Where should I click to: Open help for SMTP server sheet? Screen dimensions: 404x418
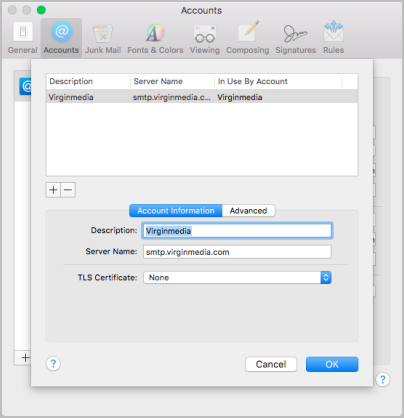[53, 364]
